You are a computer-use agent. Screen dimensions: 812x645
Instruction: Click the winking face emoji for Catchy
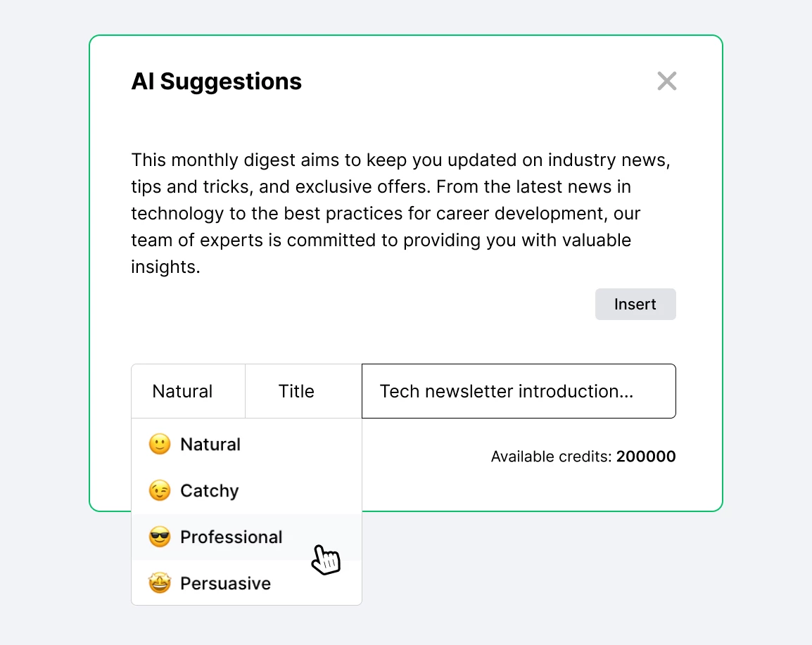tap(160, 491)
